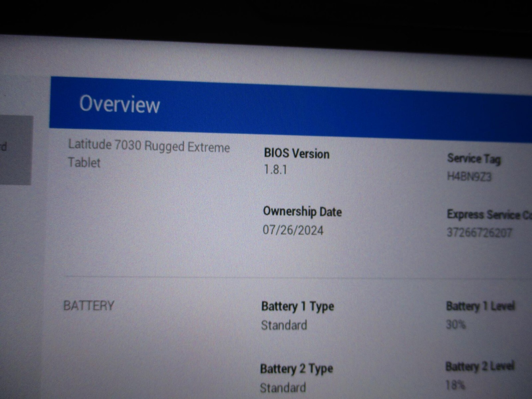Viewport: 532px width, 399px height.
Task: Select the express service code 37266726207
Action: [479, 232]
